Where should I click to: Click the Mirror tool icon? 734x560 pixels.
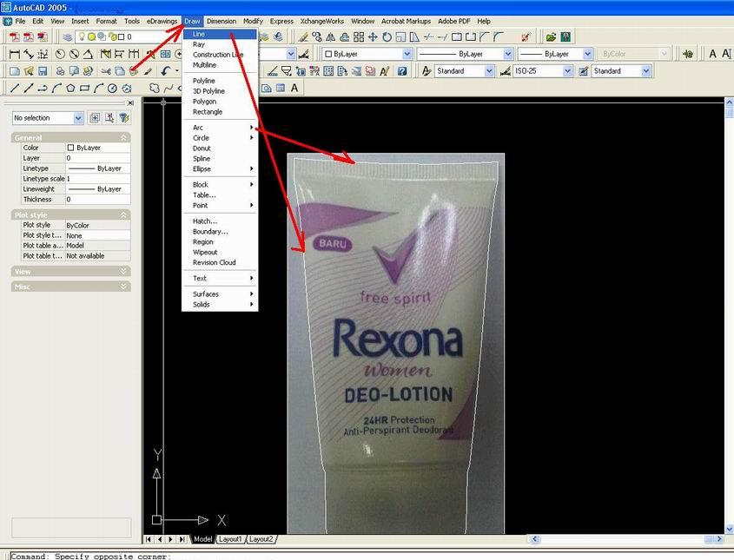[330, 36]
